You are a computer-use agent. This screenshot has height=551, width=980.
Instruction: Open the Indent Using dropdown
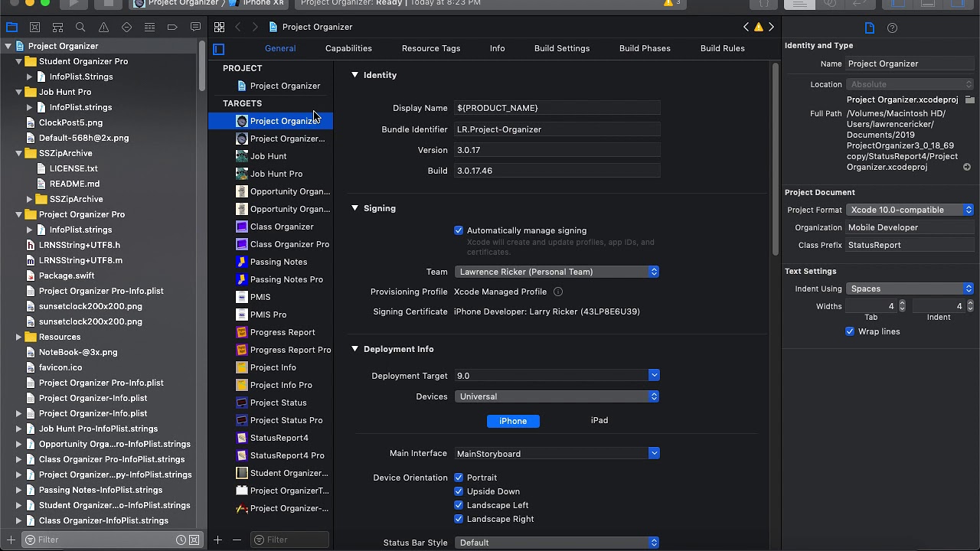coord(910,289)
